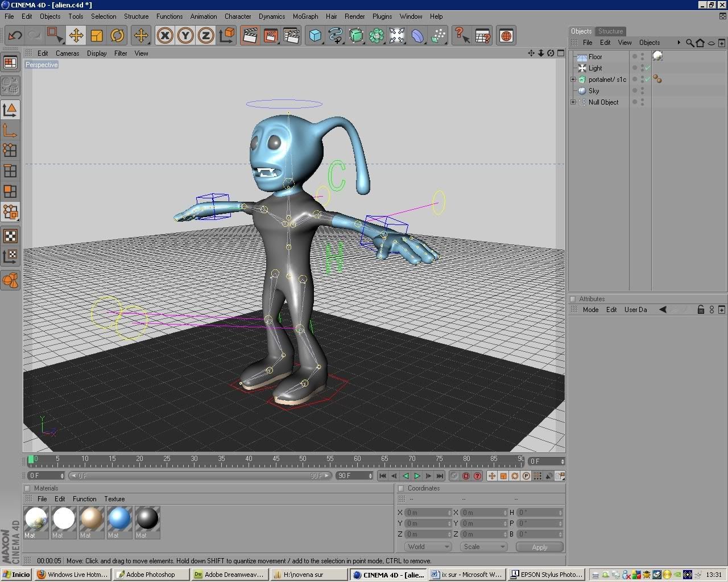
Task: Open the particle emitter icon
Action: point(438,36)
